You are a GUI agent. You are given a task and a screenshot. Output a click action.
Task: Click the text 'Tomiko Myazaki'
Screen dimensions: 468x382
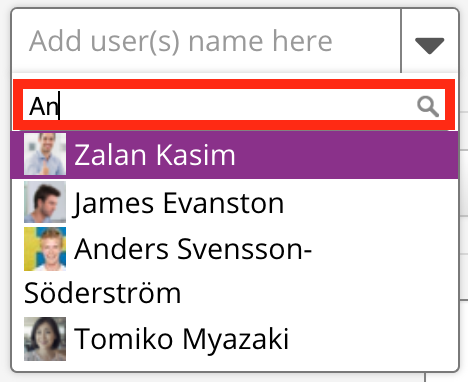coord(181,339)
